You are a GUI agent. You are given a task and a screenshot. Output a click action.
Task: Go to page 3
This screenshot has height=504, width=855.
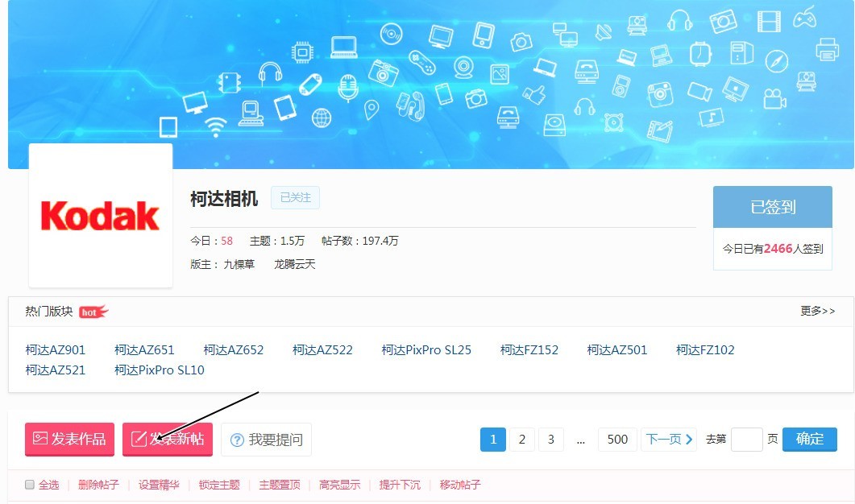click(550, 439)
